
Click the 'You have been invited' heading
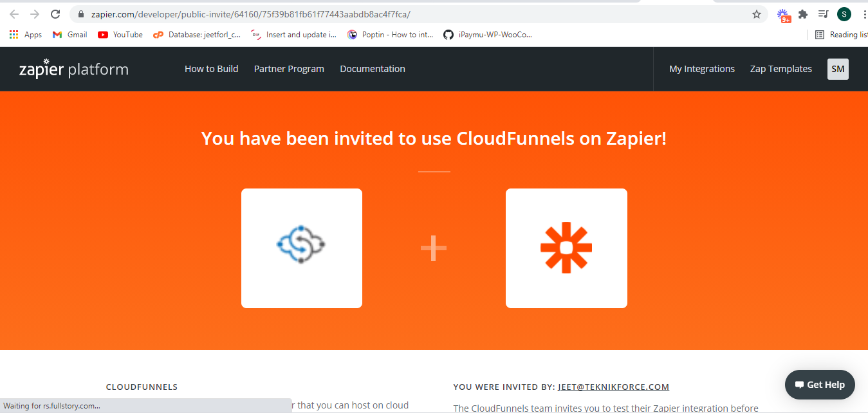434,138
